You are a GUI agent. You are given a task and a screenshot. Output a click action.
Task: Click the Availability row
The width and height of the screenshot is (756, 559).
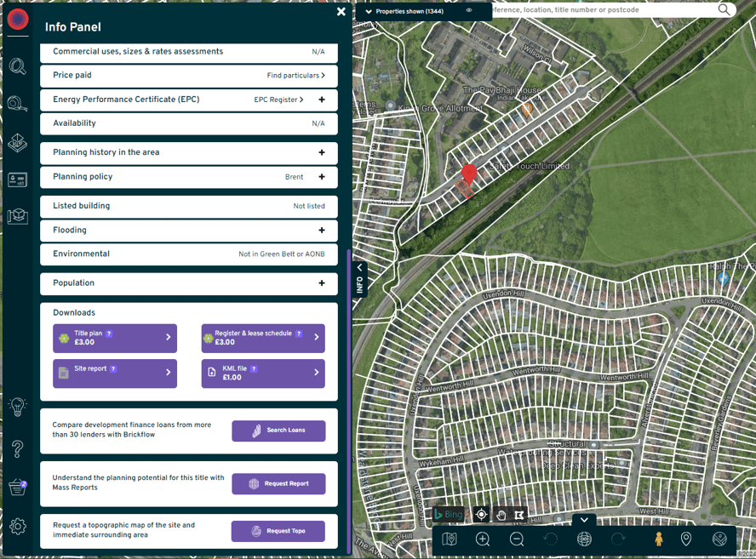click(189, 123)
